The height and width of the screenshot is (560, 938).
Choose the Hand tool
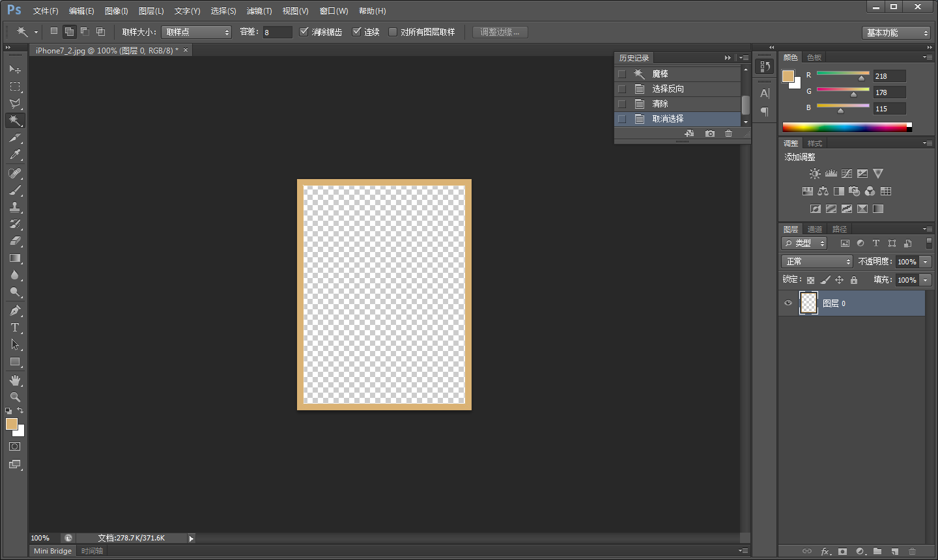point(15,380)
